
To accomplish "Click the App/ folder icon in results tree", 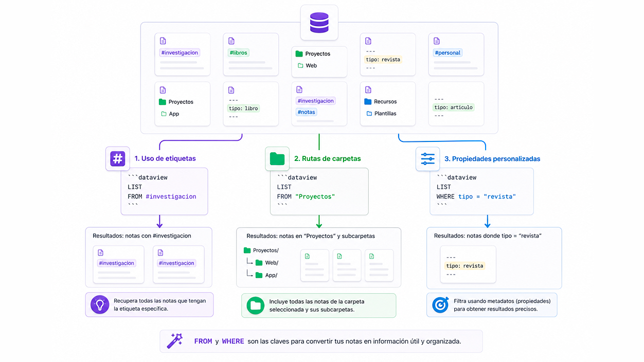I will [x=259, y=275].
